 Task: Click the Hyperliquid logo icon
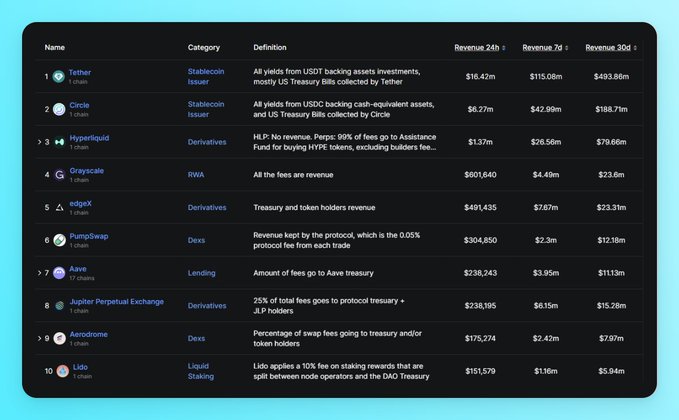pos(59,142)
